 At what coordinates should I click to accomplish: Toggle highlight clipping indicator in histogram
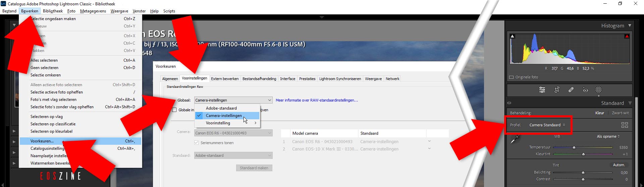627,36
